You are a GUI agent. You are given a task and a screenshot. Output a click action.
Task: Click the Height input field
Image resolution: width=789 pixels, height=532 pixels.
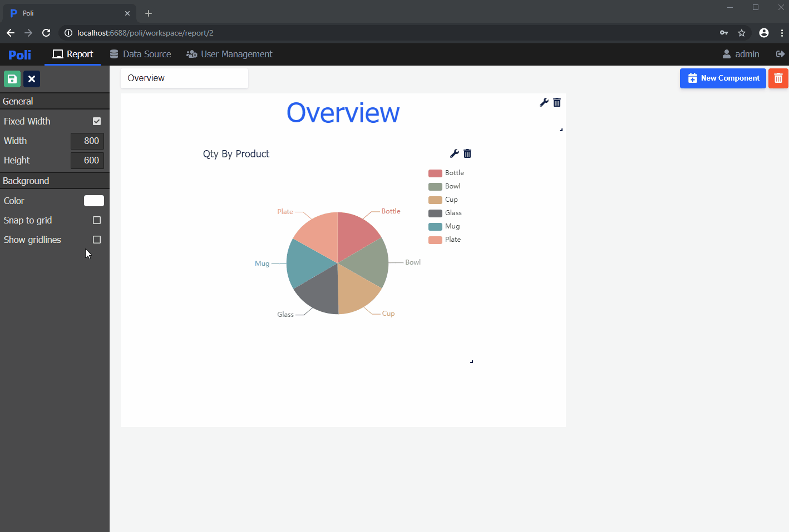tap(87, 160)
